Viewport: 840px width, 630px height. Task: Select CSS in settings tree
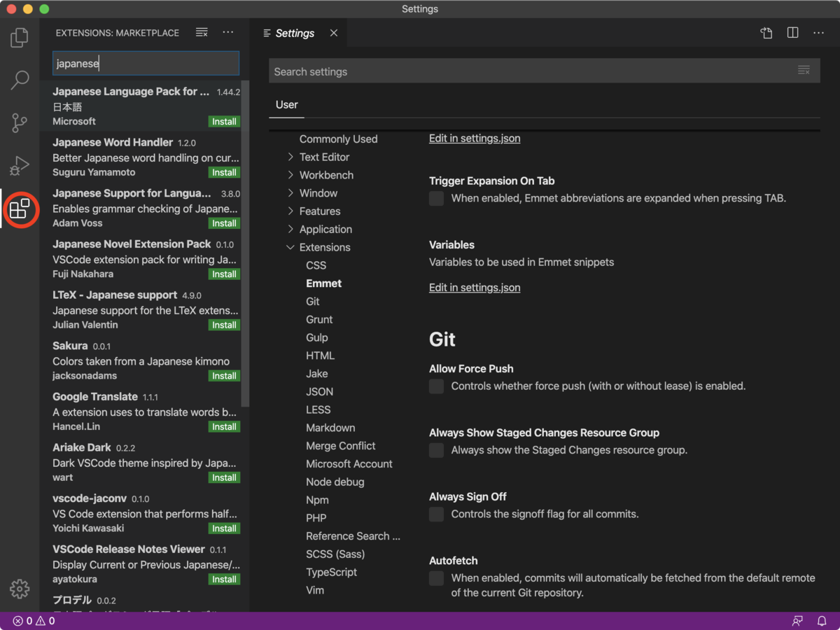316,265
